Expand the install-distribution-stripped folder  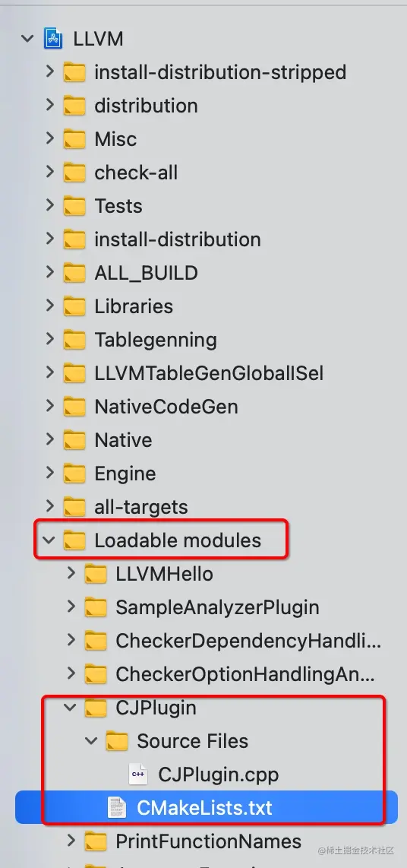(x=50, y=71)
